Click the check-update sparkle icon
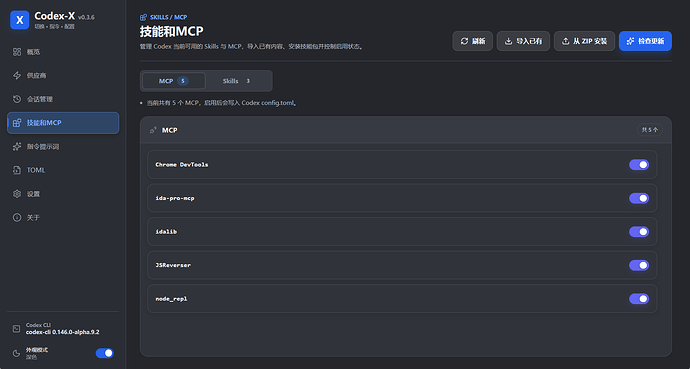Screen dimensions: 690x369 (631, 41)
